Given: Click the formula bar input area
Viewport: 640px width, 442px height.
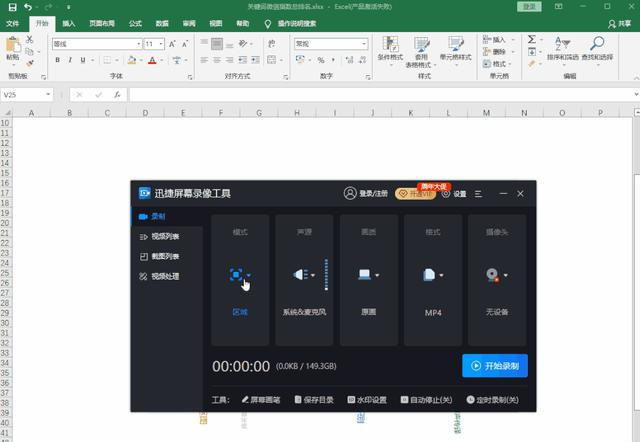Looking at the screenshot, I should [381, 95].
